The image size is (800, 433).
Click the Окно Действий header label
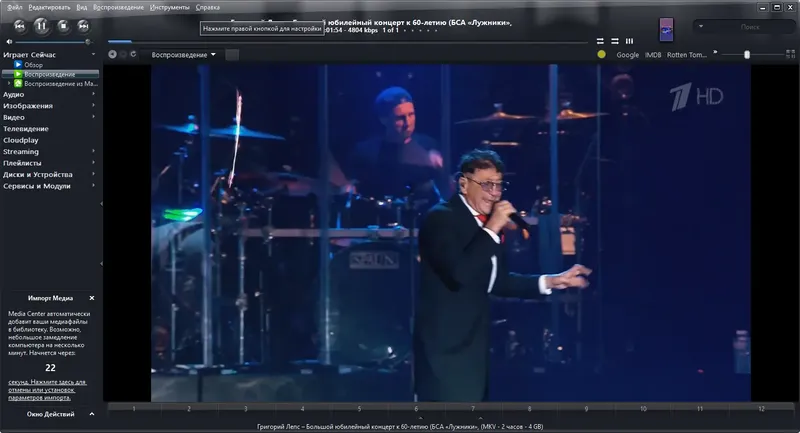point(51,414)
